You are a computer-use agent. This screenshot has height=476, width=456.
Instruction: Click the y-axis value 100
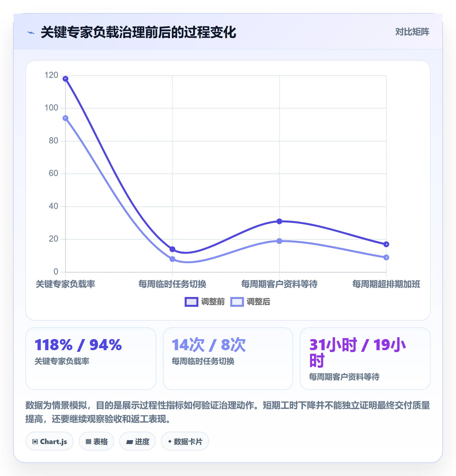click(x=51, y=108)
